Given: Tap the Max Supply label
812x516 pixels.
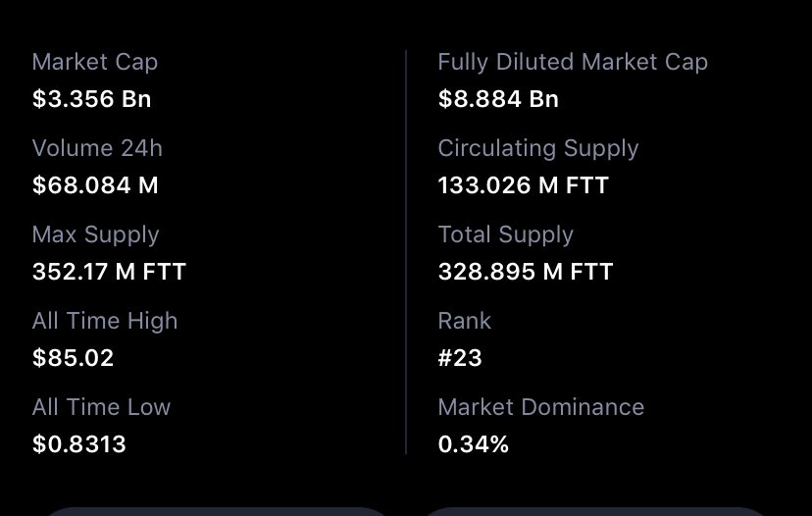Looking at the screenshot, I should [x=96, y=235].
